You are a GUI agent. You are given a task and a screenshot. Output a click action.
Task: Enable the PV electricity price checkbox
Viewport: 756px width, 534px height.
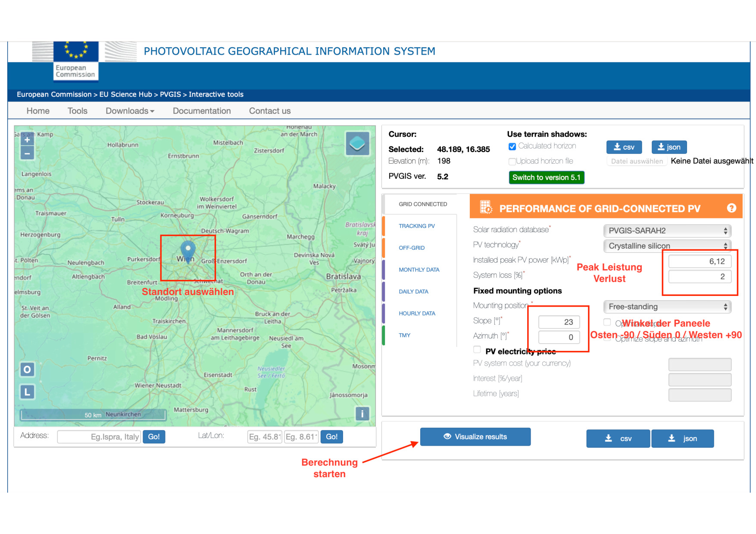(x=477, y=350)
